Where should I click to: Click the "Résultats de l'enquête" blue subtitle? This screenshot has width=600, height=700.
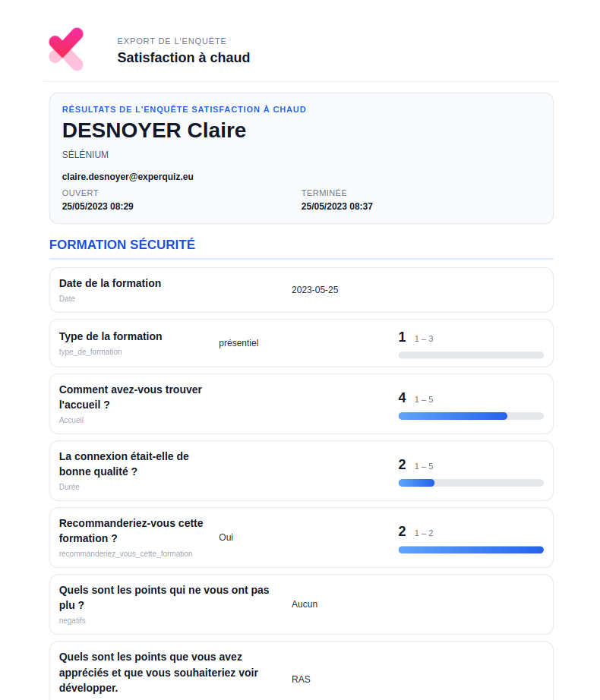point(184,109)
